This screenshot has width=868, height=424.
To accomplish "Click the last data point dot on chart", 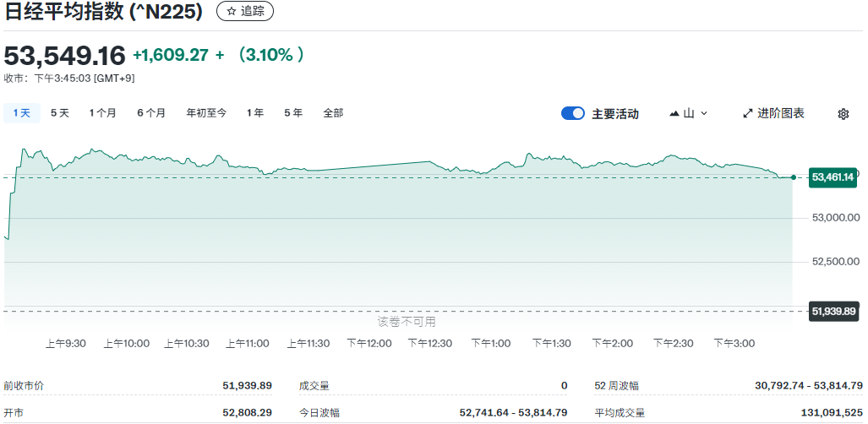I will (794, 177).
